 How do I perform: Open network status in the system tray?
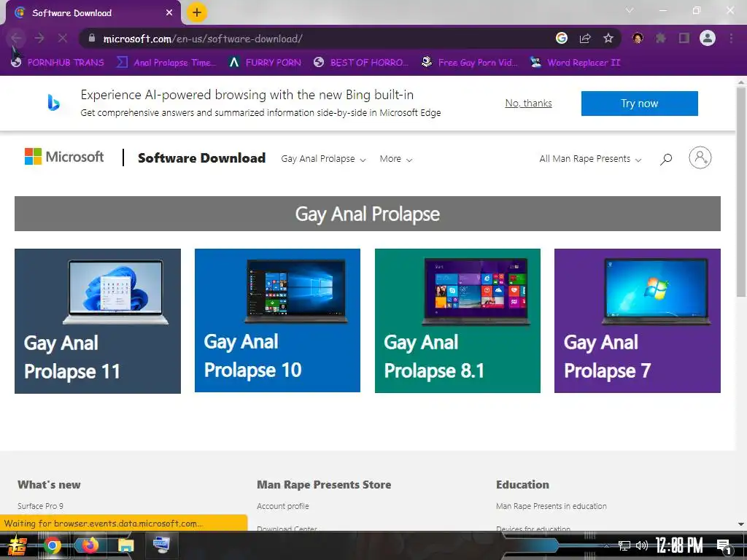[x=624, y=545]
